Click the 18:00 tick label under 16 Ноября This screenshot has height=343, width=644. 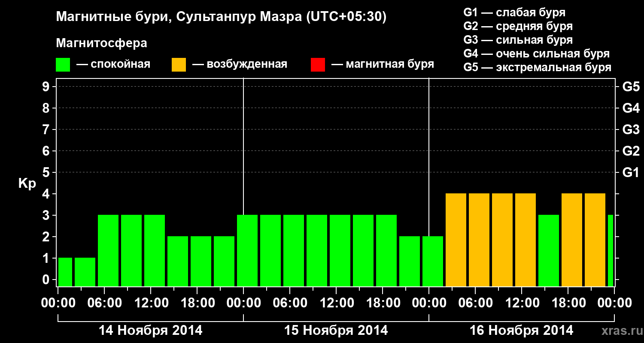click(x=568, y=303)
